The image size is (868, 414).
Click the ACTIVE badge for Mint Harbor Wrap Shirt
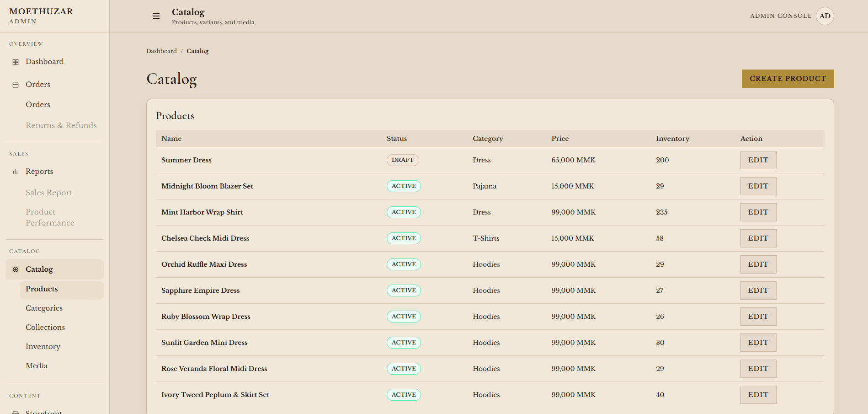click(x=404, y=212)
